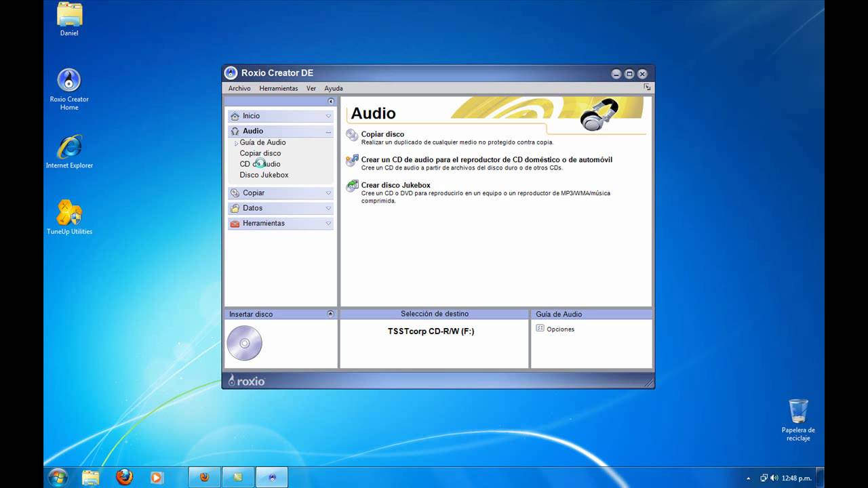
Task: Select Copiar disco in the sidebar
Action: (x=260, y=153)
